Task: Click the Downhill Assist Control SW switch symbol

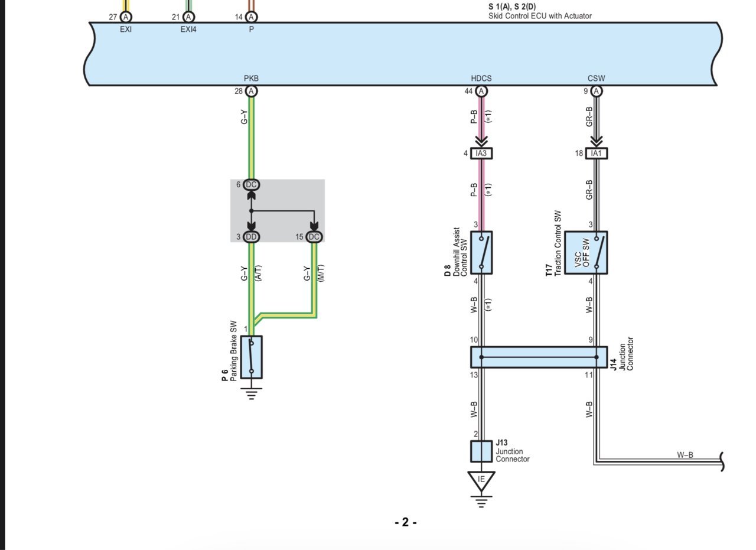Action: (481, 253)
